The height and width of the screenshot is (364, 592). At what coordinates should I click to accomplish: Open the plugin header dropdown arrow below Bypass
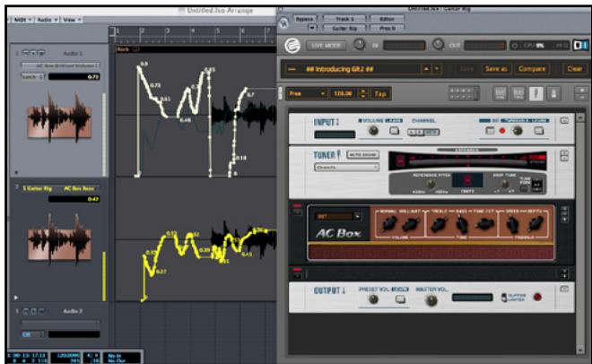pos(312,28)
